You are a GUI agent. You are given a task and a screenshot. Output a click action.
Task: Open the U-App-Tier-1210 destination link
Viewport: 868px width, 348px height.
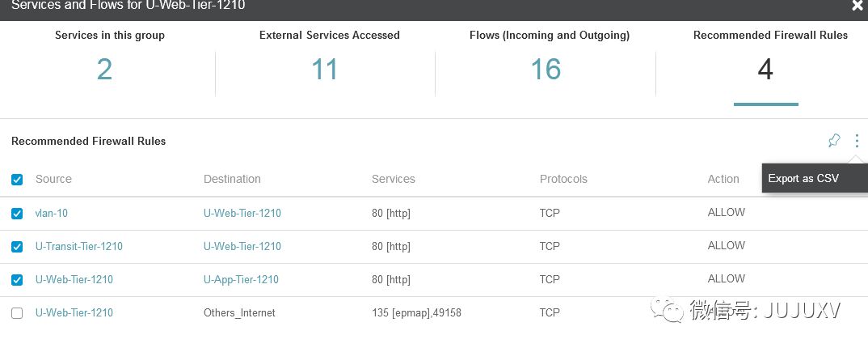(241, 279)
